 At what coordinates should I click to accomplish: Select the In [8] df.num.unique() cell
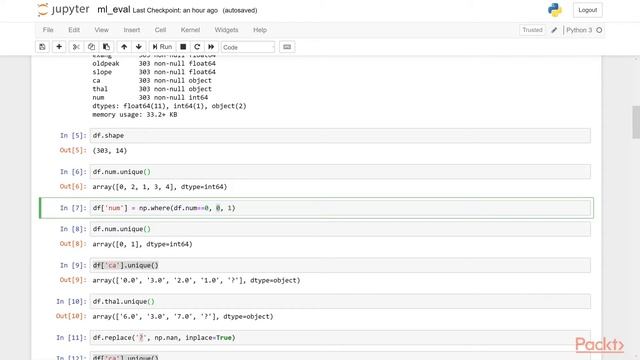tap(340, 229)
